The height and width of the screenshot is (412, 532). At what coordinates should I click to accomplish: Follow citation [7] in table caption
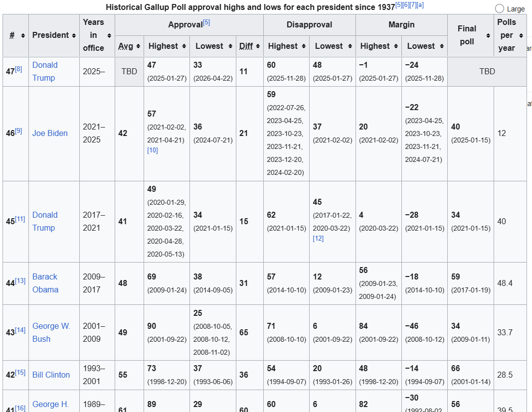click(413, 5)
